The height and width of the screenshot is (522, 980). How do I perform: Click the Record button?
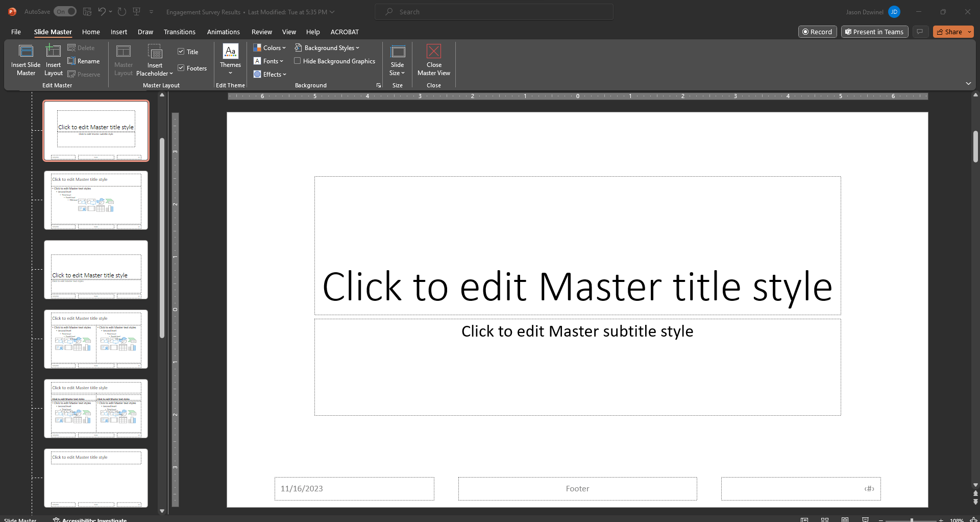pyautogui.click(x=817, y=32)
